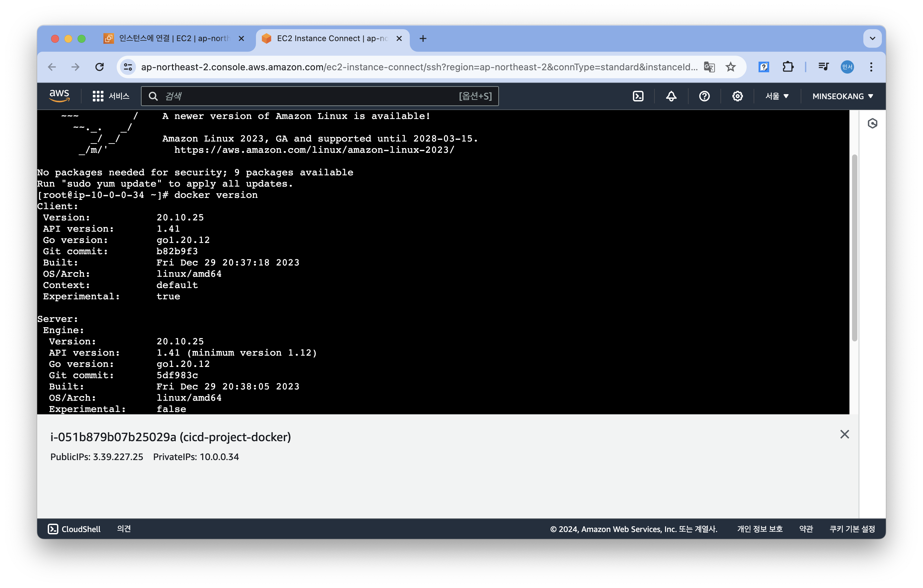
Task: Click the terminal vertical scrollbar
Action: (854, 247)
